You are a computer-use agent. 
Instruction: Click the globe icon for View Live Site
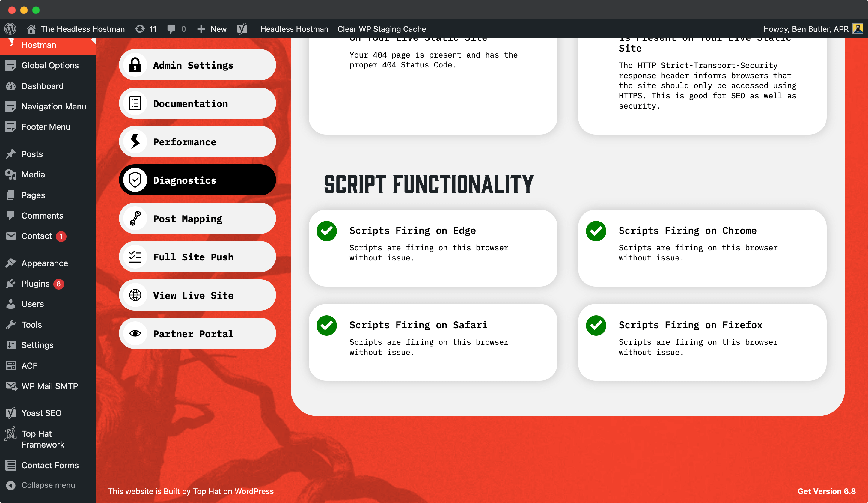135,295
